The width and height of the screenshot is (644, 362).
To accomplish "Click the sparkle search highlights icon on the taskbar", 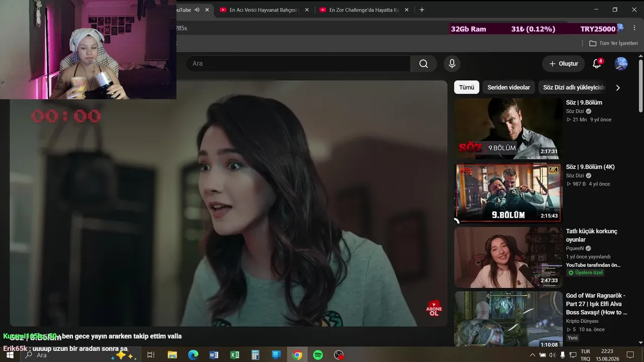I will 124,355.
